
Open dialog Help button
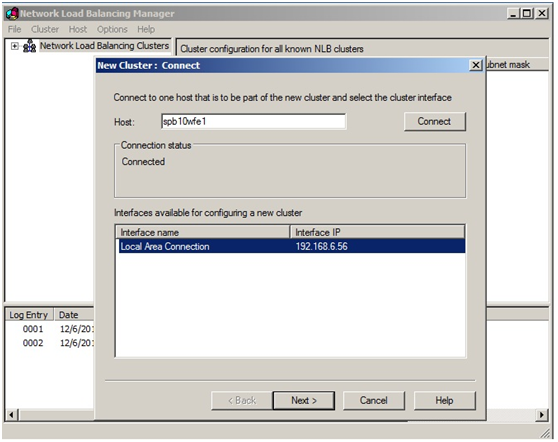pos(444,401)
